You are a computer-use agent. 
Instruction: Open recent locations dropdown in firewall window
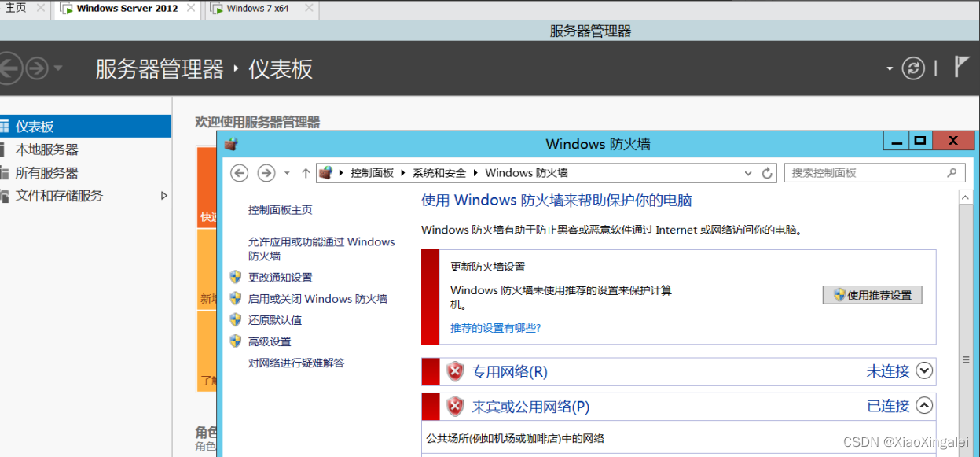pos(287,173)
